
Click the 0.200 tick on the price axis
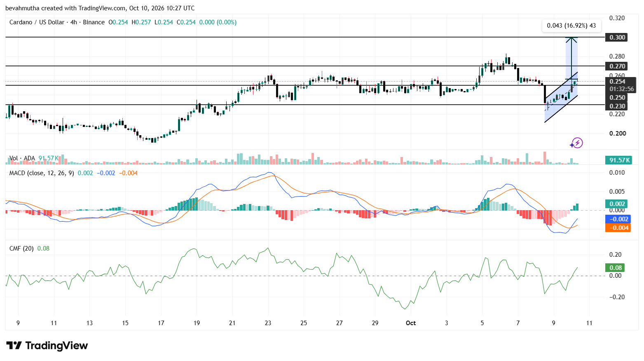[617, 134]
